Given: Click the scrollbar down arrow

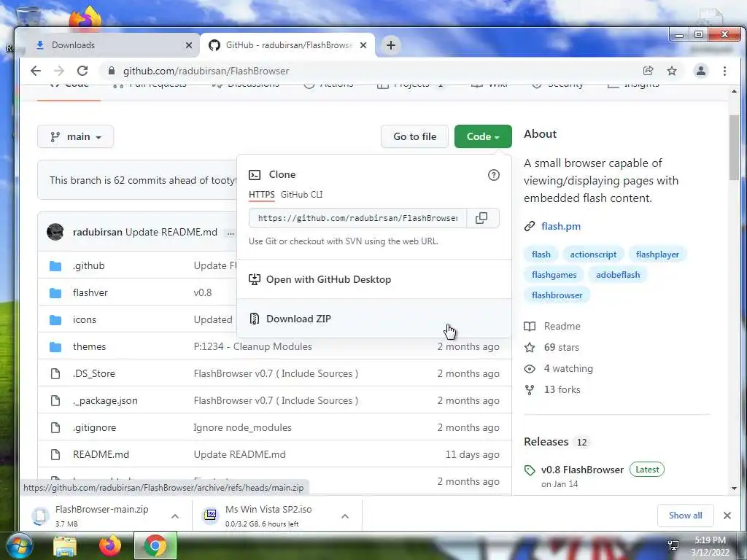Looking at the screenshot, I should click(x=734, y=489).
